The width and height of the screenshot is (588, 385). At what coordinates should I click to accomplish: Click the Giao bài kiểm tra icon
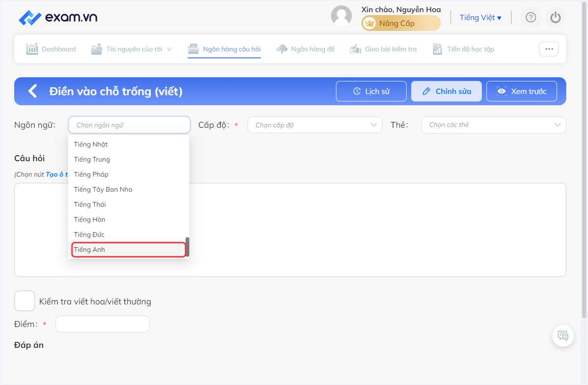pyautogui.click(x=355, y=49)
